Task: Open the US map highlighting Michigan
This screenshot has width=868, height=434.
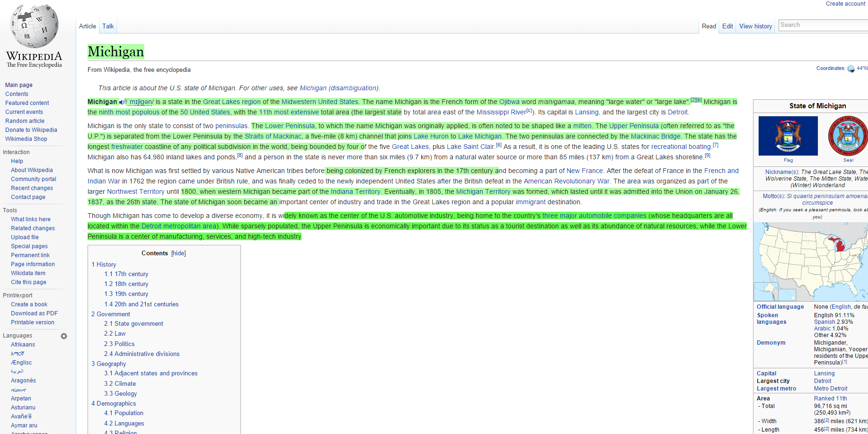Action: pyautogui.click(x=811, y=262)
